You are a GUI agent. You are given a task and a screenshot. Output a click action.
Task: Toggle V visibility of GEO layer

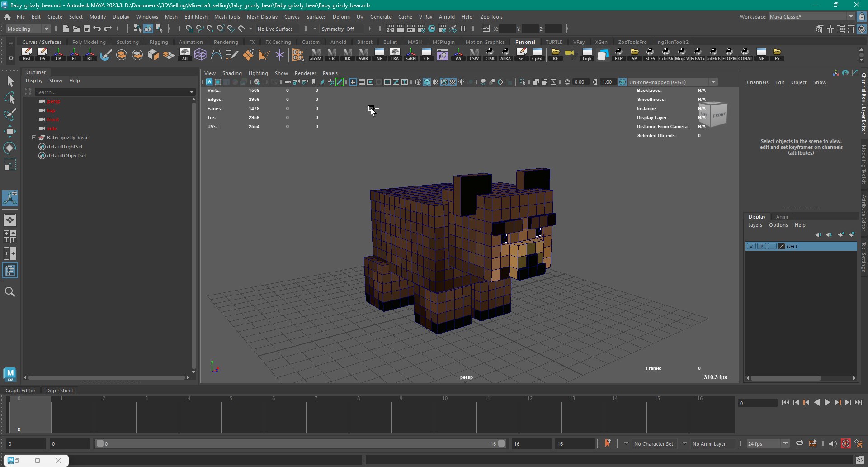point(751,246)
